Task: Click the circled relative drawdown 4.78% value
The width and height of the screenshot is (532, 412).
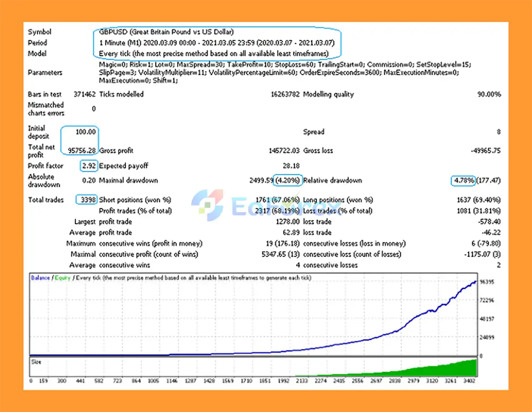Action: (x=464, y=180)
